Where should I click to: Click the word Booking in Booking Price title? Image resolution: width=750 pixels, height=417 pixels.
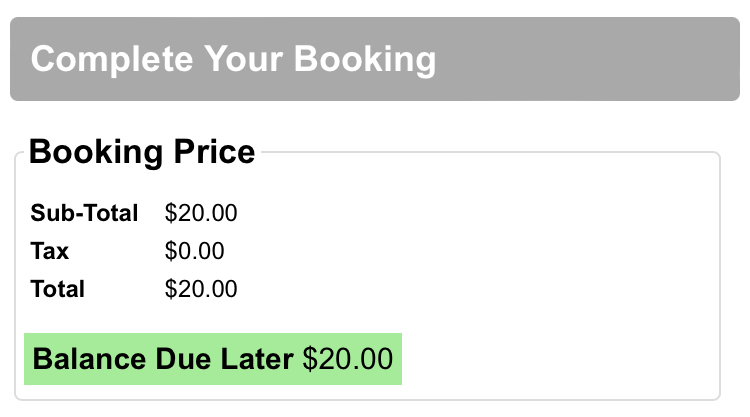click(96, 153)
